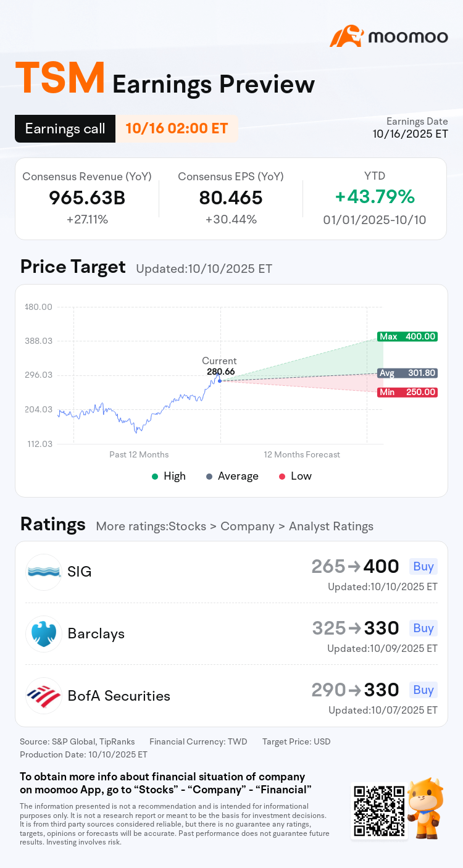Click the Current 280.66 price point

point(220,381)
